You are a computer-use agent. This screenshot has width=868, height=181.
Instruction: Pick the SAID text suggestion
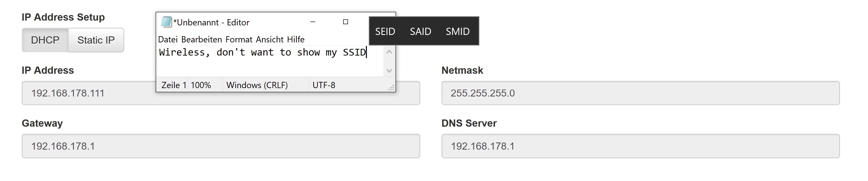420,31
